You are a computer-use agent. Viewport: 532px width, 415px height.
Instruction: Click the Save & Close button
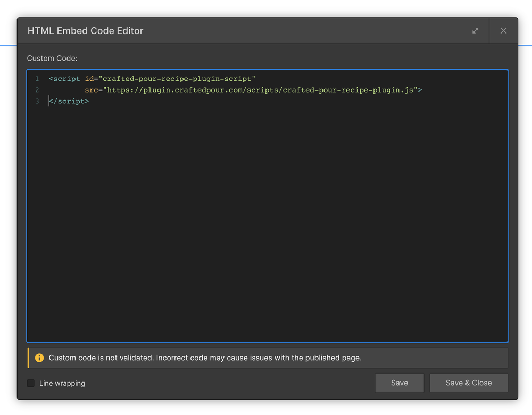(469, 383)
